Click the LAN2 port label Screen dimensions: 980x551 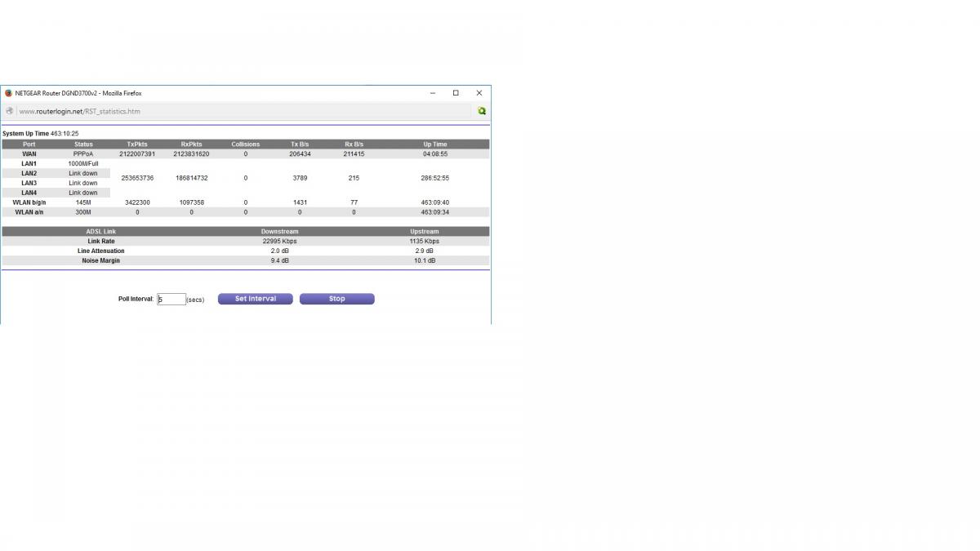29,173
